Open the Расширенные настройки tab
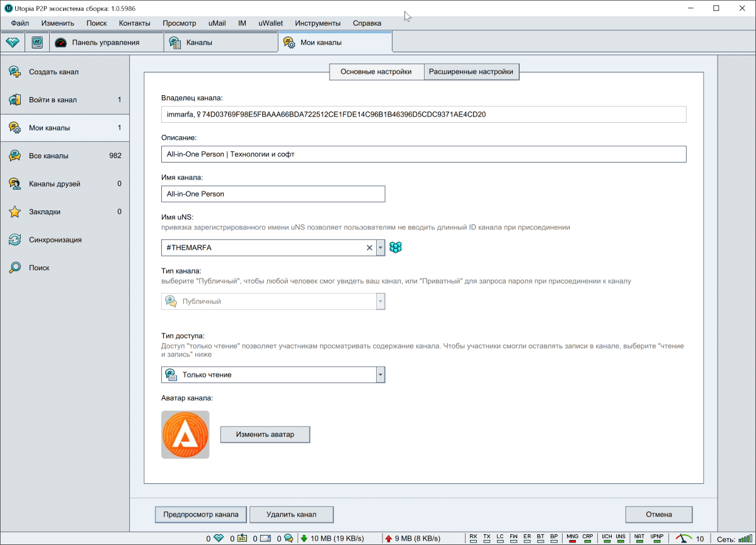 pyautogui.click(x=471, y=72)
